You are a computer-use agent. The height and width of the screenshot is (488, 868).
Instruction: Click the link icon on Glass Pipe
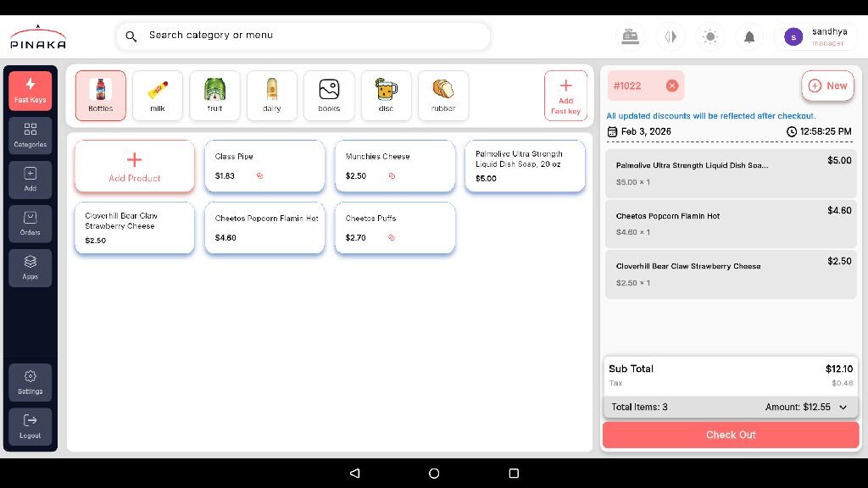coord(260,176)
